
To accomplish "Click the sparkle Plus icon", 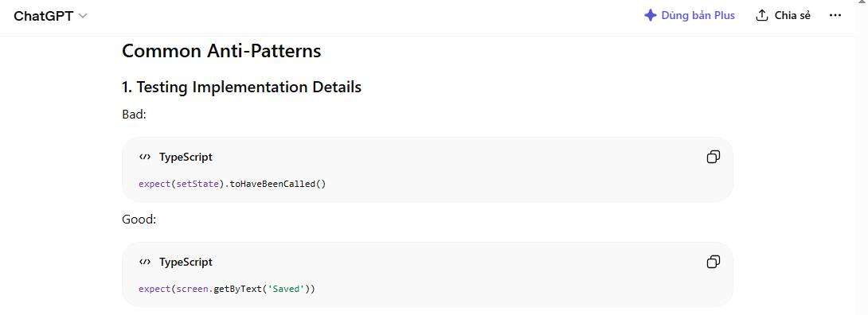I will 651,15.
